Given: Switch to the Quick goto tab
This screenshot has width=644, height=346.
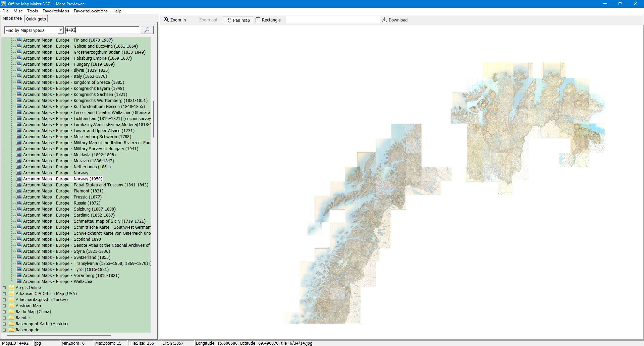Looking at the screenshot, I should [36, 19].
